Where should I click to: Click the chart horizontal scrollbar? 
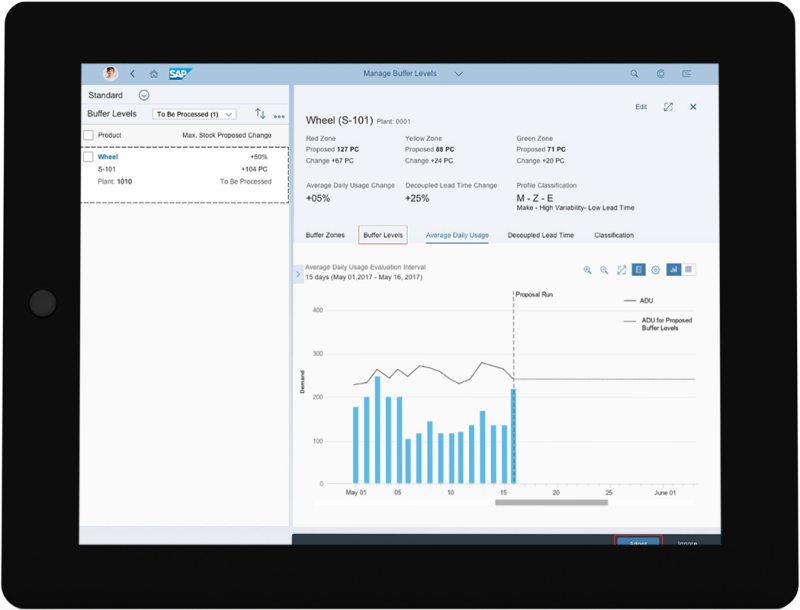(551, 503)
